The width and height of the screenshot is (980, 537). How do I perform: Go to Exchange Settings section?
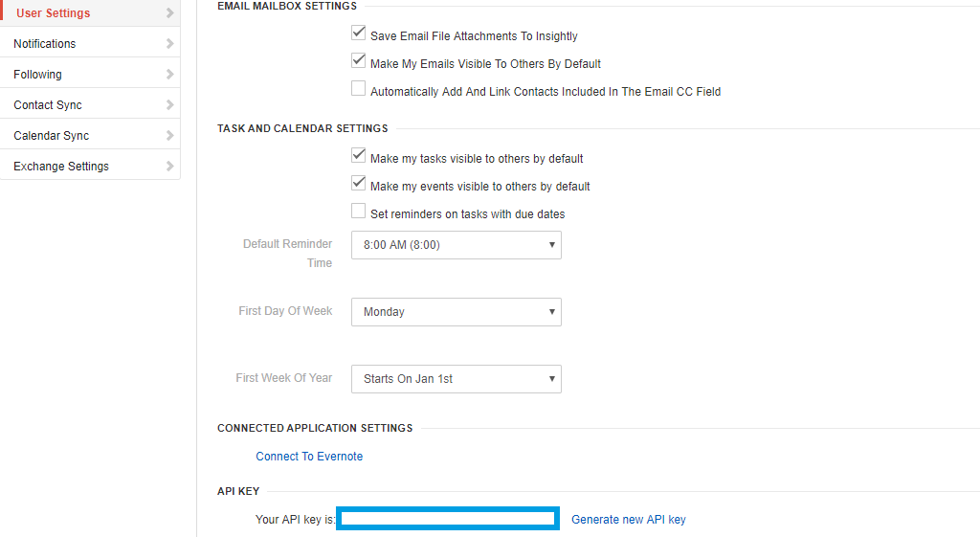(x=61, y=167)
